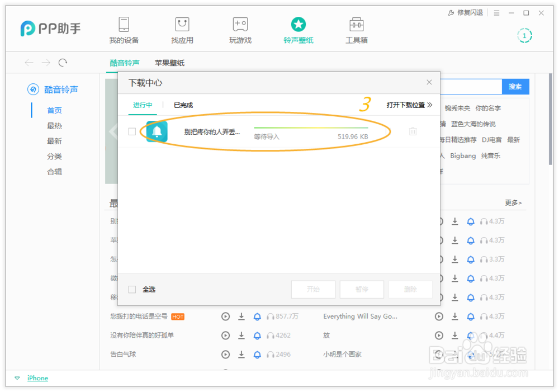Go back with the left arrow
This screenshot has height=392, width=559.
click(x=29, y=63)
